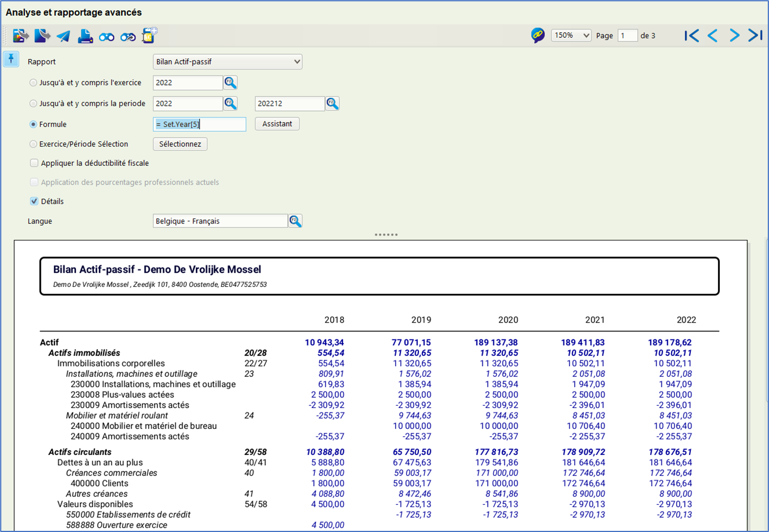The image size is (769, 532).
Task: Click 'Valeurs disponibles' row label
Action: [95, 504]
